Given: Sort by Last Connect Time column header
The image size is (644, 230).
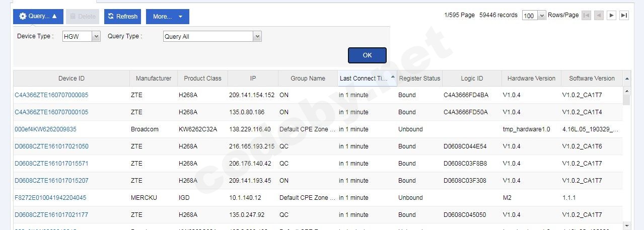Looking at the screenshot, I should point(367,79).
